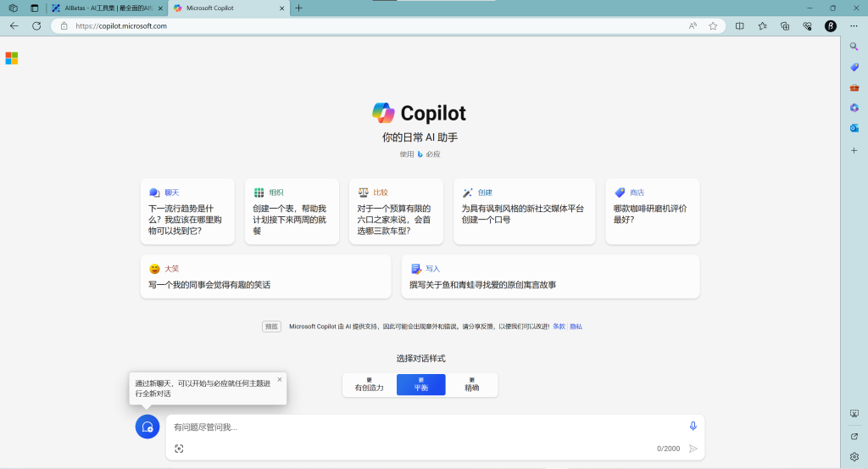Select the 精确 conversation style
868x469 pixels.
click(471, 385)
